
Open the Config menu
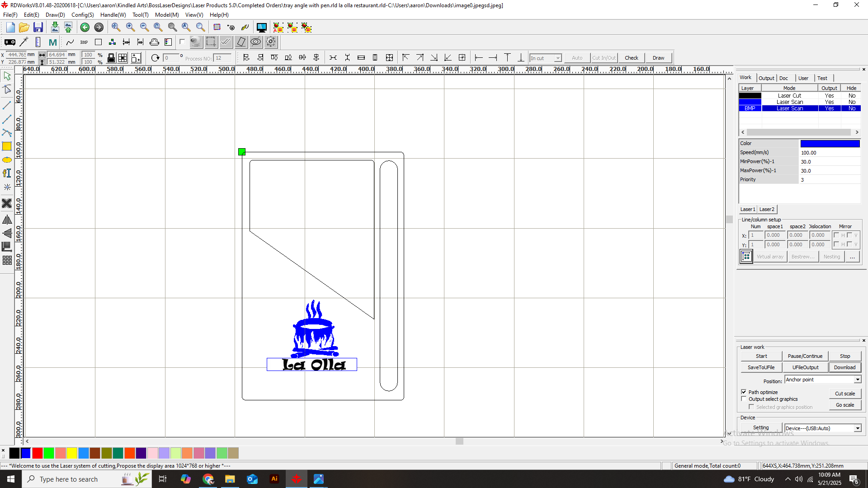[x=83, y=15]
